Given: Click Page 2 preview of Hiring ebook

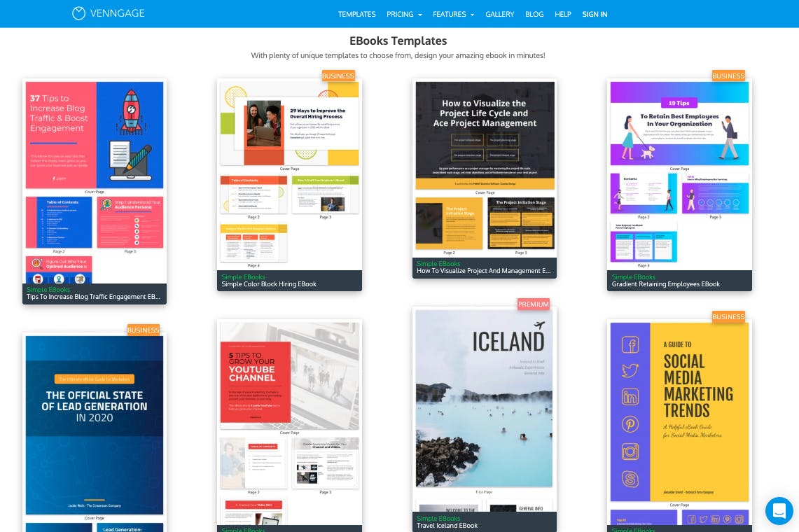Looking at the screenshot, I should coord(253,194).
